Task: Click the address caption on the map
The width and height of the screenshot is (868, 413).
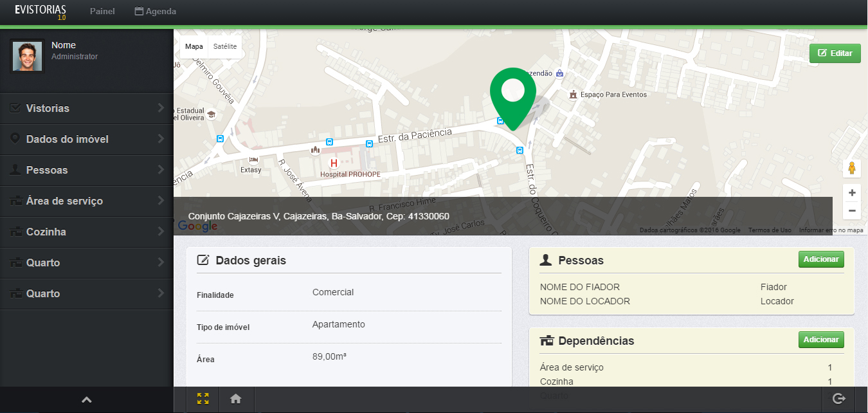Action: pyautogui.click(x=318, y=216)
